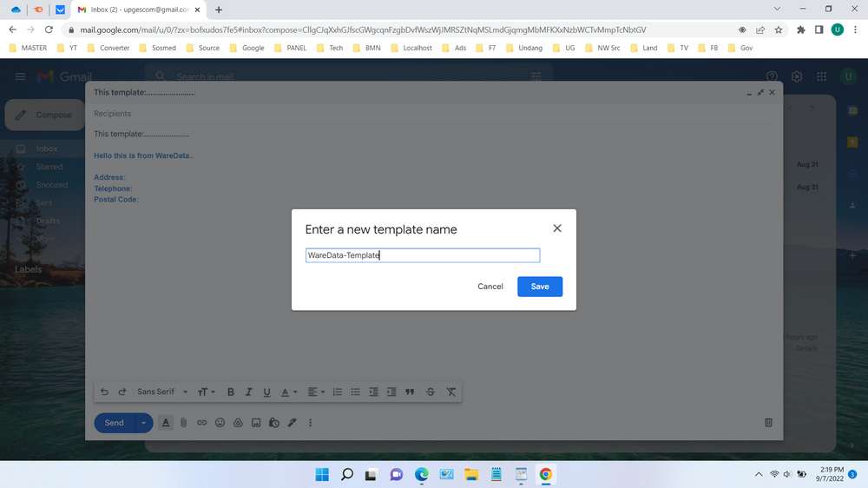This screenshot has height=488, width=868.
Task: Open Extensions puzzle icon
Action: (801, 30)
